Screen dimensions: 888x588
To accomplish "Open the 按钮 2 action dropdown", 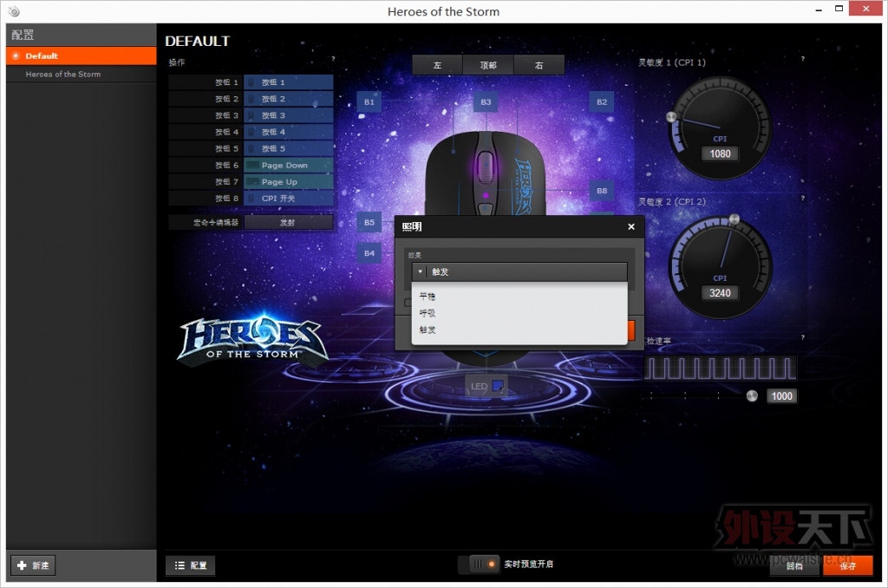I will [289, 99].
